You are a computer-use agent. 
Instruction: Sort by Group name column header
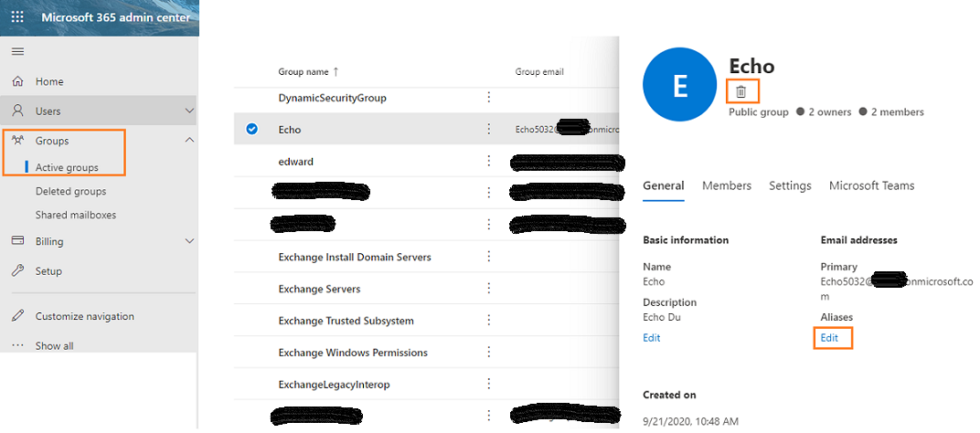[308, 72]
